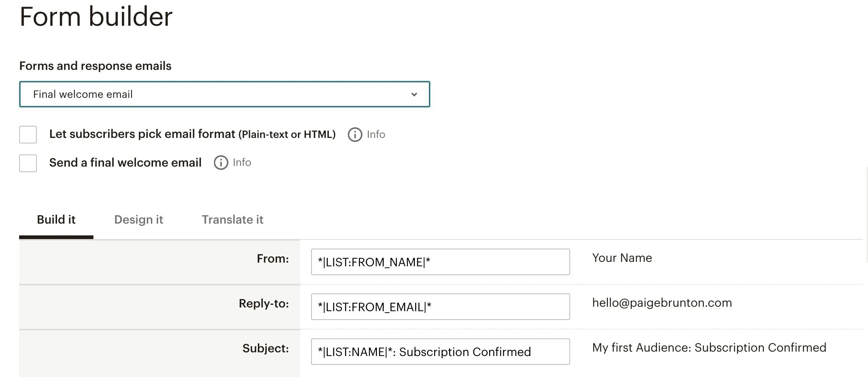Click the "My first Audience: Subscription Confirmed" preview
This screenshot has width=868, height=377.
pyautogui.click(x=709, y=347)
